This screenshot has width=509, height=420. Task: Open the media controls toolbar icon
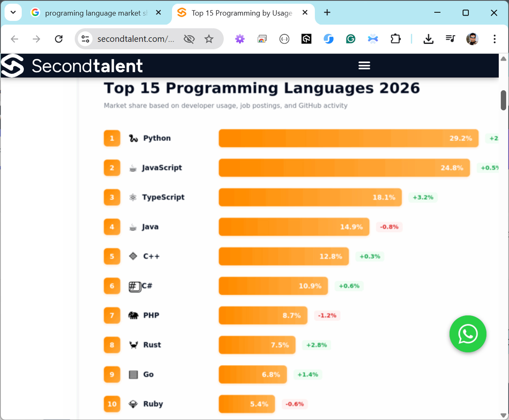450,39
